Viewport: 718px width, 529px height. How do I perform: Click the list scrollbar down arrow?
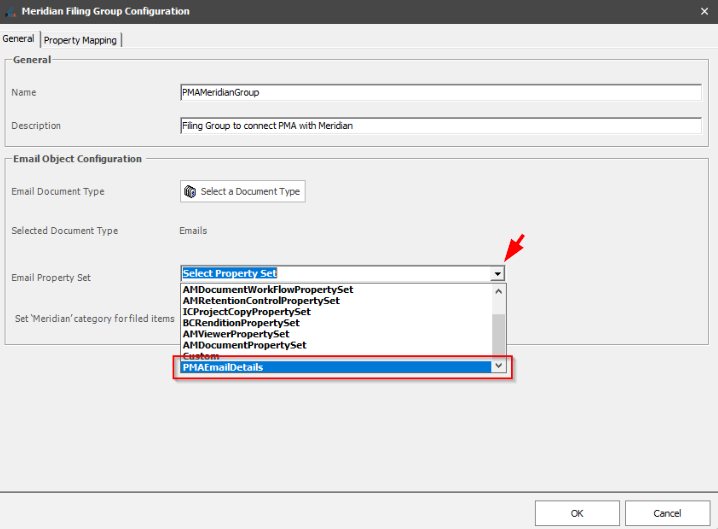(499, 366)
